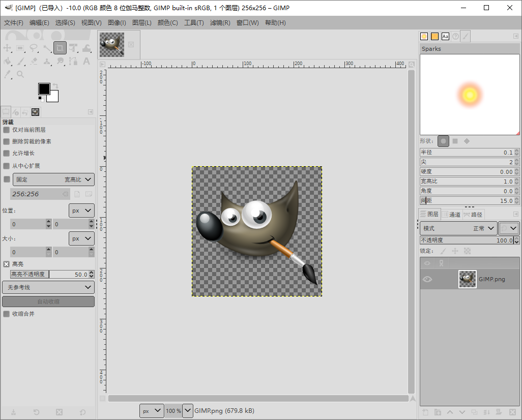Switch to the '通道' channels tab
Image resolution: width=522 pixels, height=420 pixels.
[x=451, y=215]
